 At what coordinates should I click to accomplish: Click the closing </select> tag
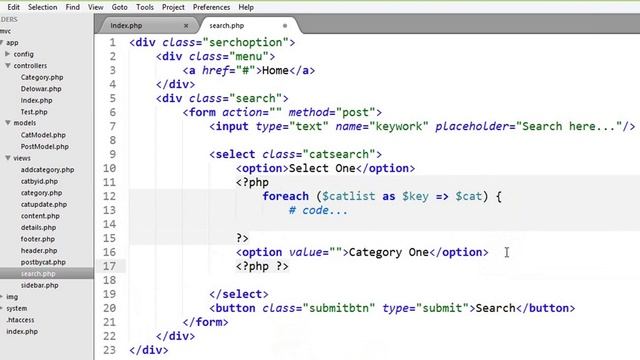[x=239, y=294]
